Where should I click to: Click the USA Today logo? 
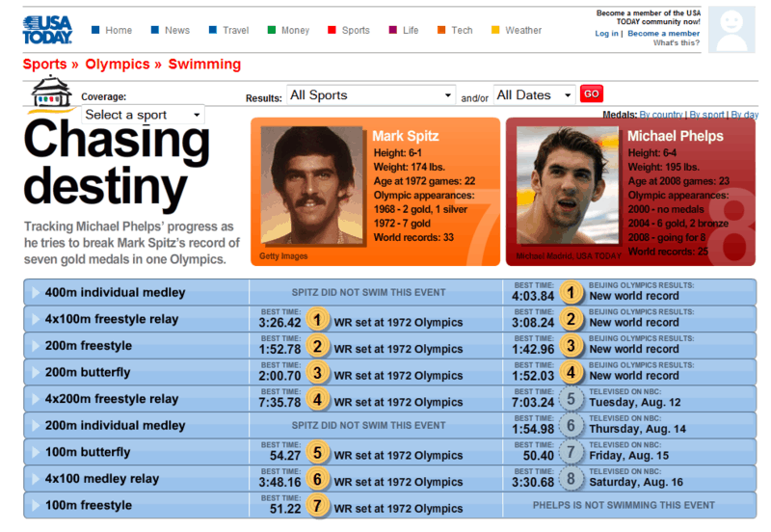(x=47, y=31)
